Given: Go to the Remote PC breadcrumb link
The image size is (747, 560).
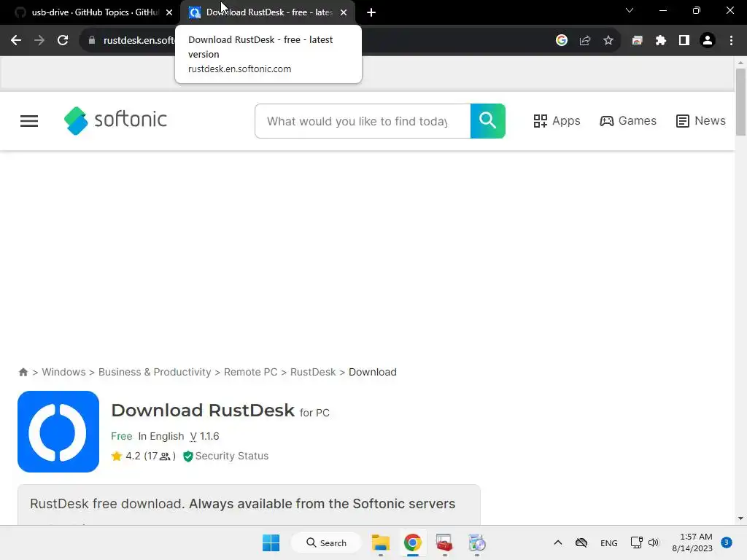Looking at the screenshot, I should 251,372.
